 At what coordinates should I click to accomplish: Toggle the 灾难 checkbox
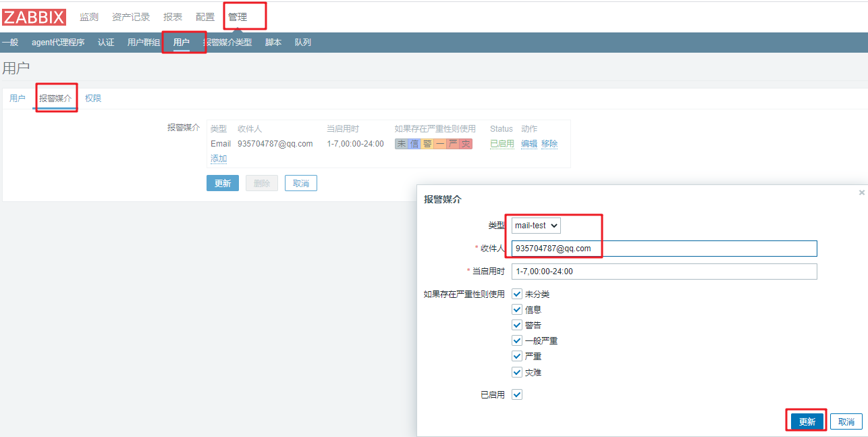(517, 372)
